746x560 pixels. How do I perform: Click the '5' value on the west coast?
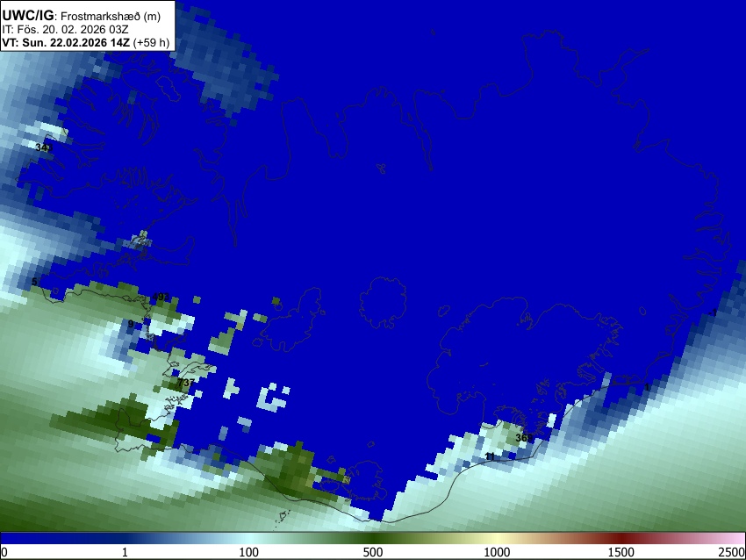[34, 282]
